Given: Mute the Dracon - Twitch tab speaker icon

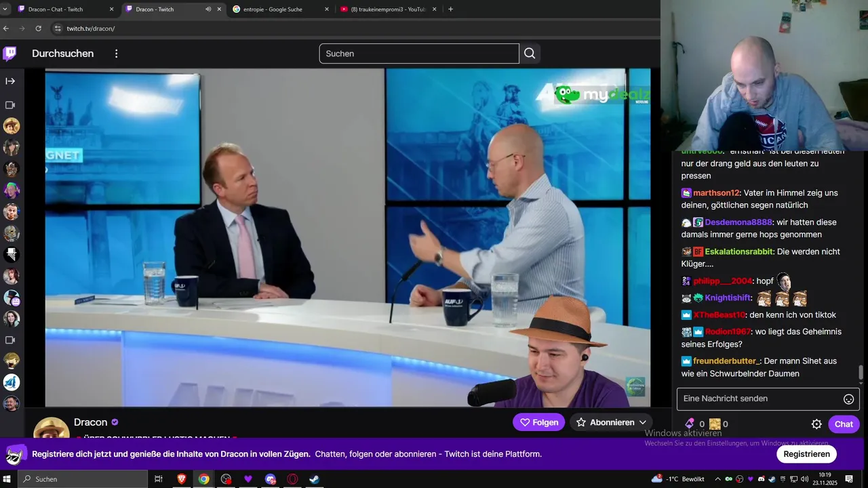Looking at the screenshot, I should click(x=208, y=9).
